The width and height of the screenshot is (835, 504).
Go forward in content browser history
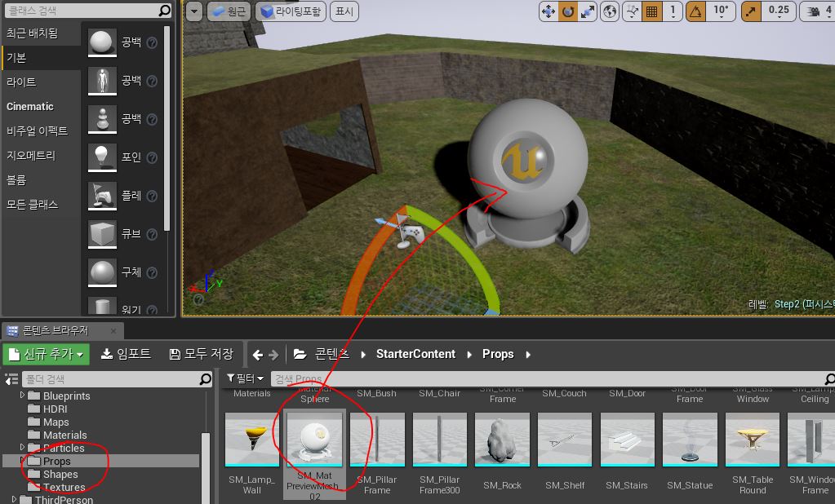pyautogui.click(x=273, y=355)
